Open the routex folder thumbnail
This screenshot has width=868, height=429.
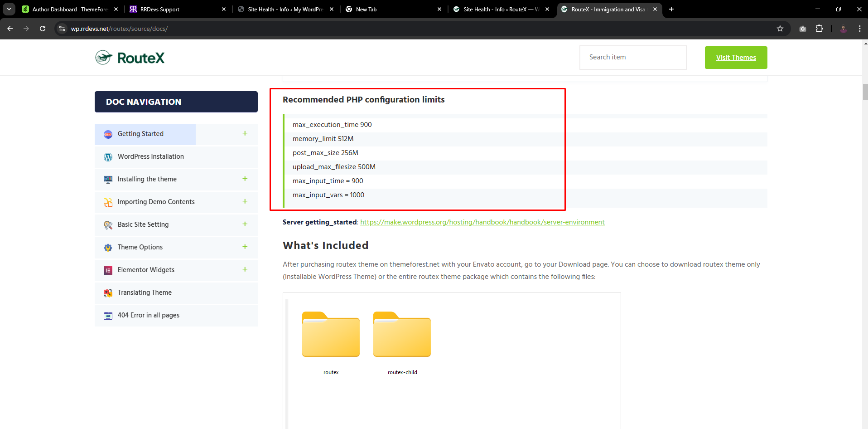pyautogui.click(x=331, y=334)
